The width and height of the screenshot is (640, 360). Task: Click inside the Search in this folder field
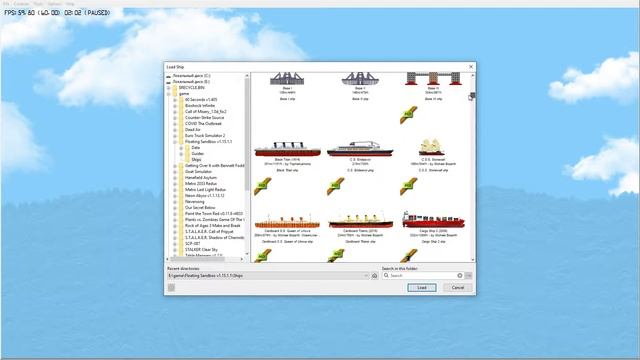pos(422,276)
